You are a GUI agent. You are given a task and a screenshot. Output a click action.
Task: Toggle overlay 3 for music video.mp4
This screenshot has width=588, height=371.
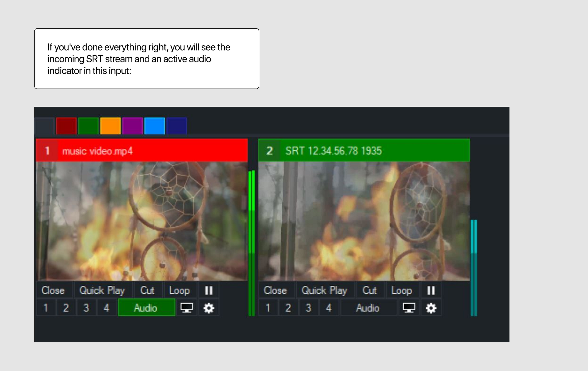point(86,307)
